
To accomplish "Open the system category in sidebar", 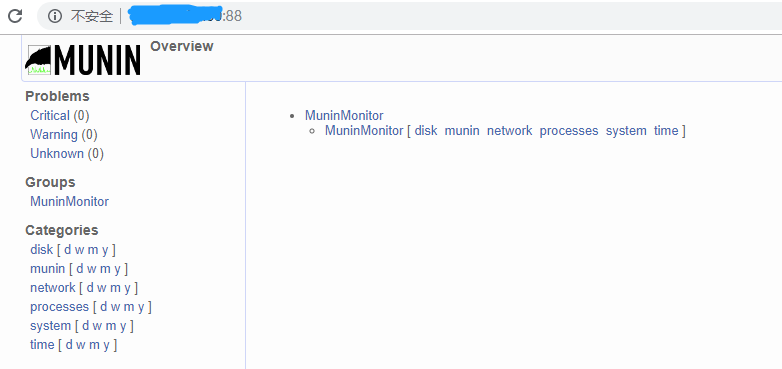I will click(50, 326).
